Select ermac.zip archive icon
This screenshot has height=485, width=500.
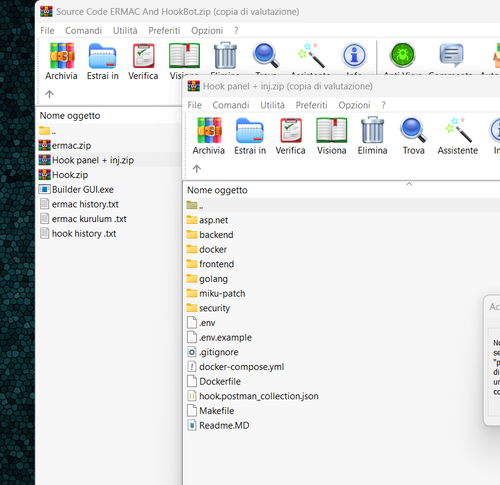click(45, 145)
